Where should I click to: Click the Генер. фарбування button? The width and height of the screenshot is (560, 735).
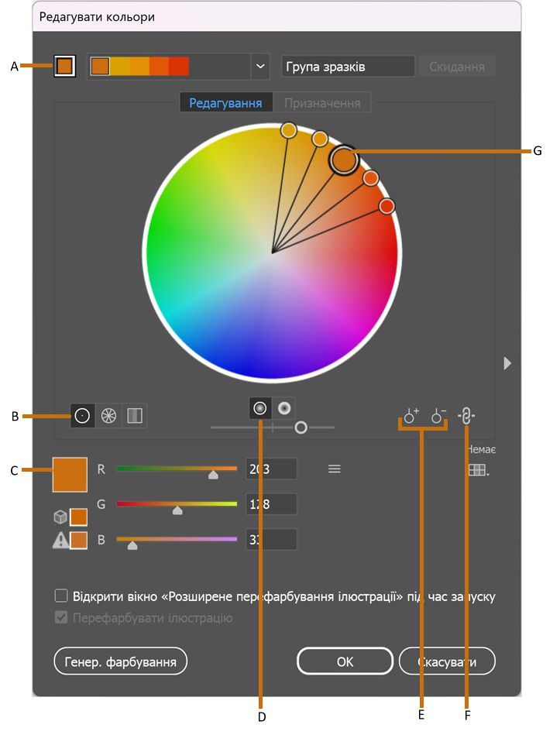pyautogui.click(x=121, y=661)
